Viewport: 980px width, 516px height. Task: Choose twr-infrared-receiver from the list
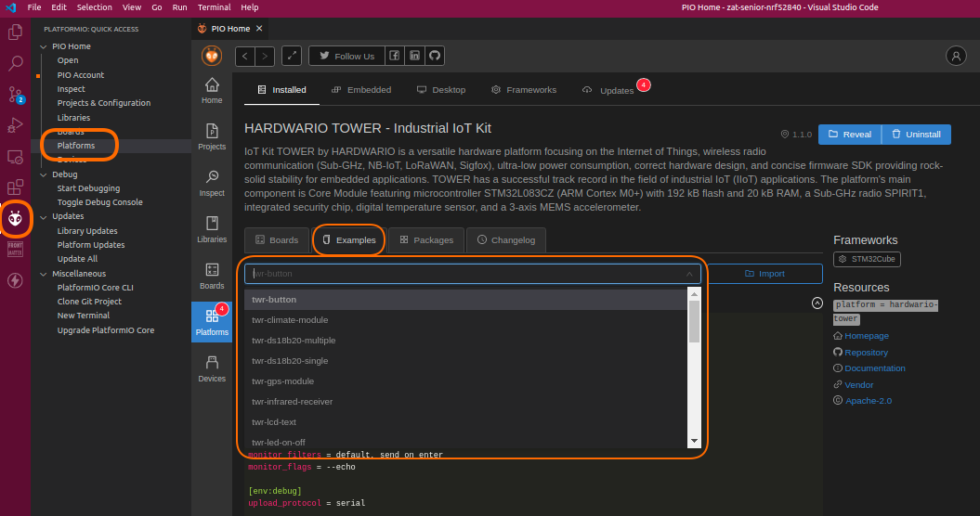(x=465, y=402)
